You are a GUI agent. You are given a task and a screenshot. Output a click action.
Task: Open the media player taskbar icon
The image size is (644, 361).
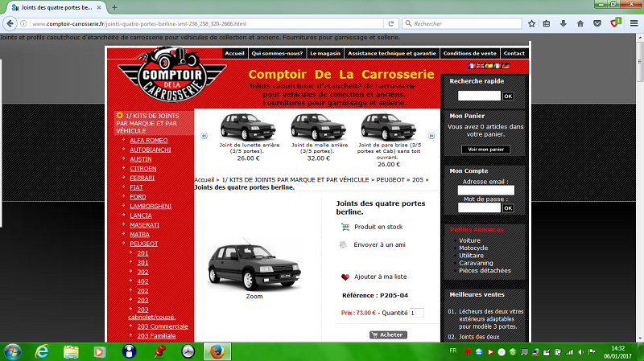click(x=100, y=352)
